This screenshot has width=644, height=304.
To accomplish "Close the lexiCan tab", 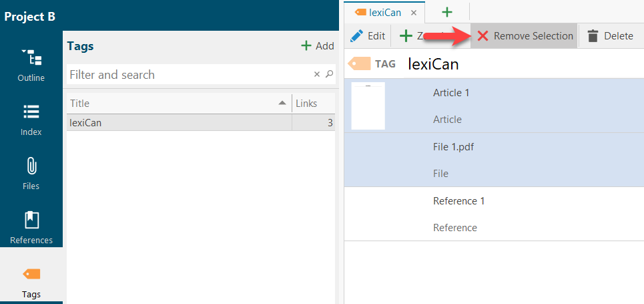I will point(414,13).
